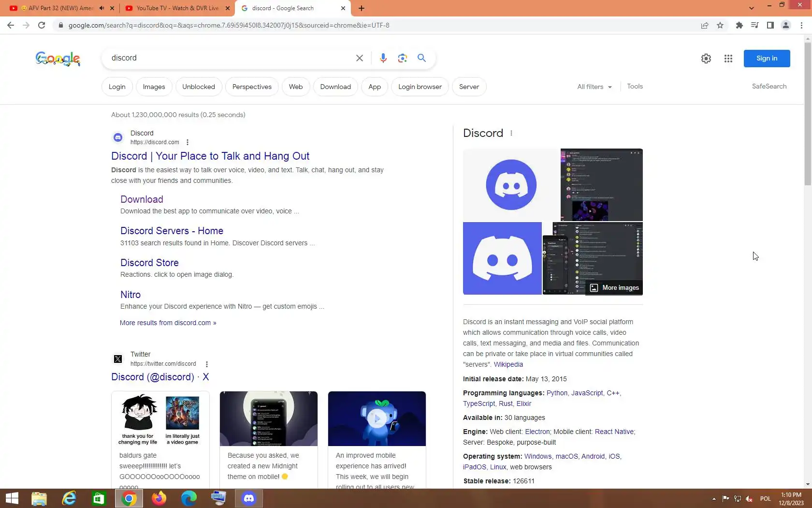
Task: Open the Midnight theme tweet image
Action: click(269, 418)
